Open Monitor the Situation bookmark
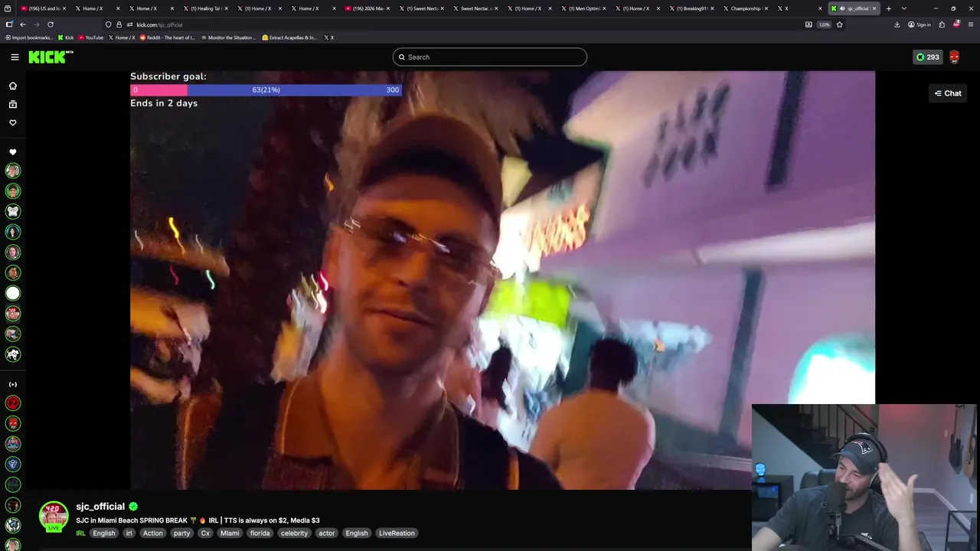This screenshot has height=551, width=980. pos(229,37)
